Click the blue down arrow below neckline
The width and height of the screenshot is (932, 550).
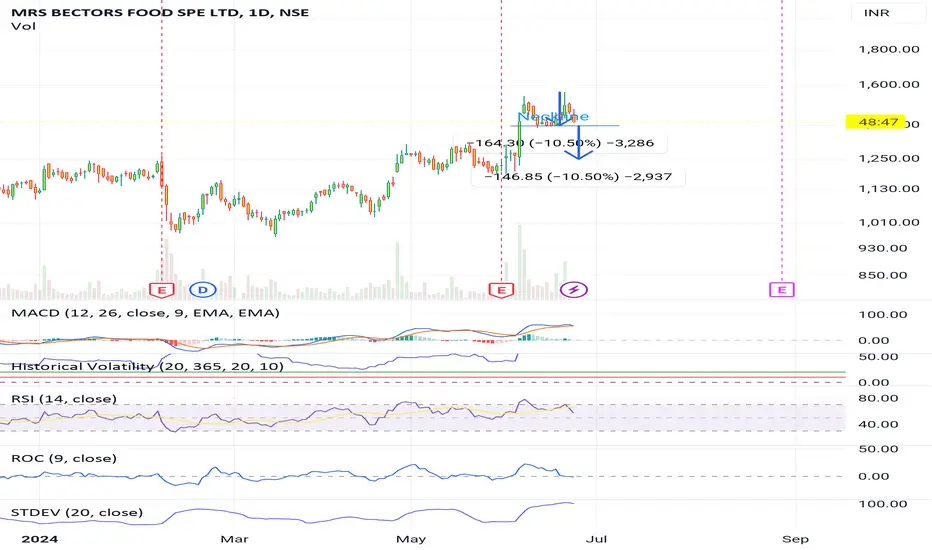pos(578,144)
